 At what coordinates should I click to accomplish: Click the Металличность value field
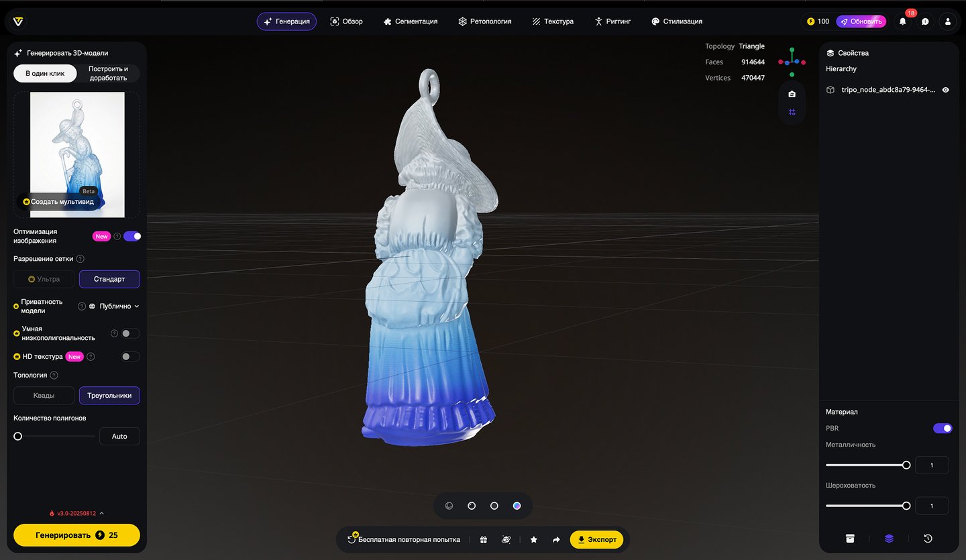(932, 465)
